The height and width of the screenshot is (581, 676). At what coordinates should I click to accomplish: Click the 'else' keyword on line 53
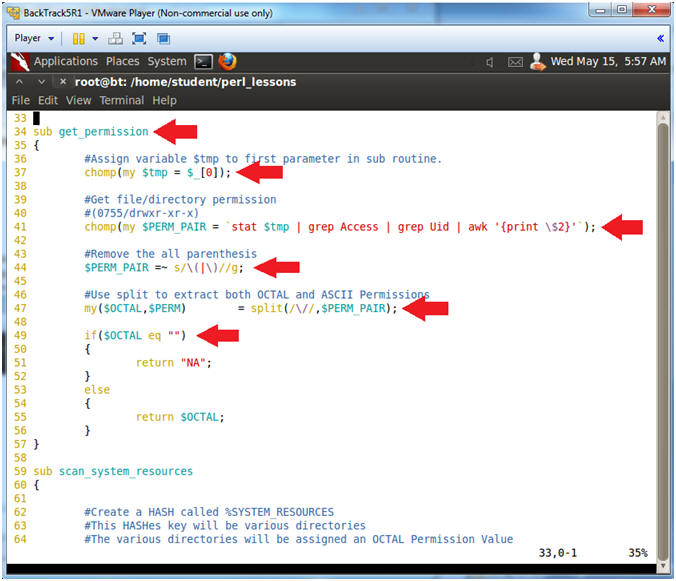coord(97,390)
